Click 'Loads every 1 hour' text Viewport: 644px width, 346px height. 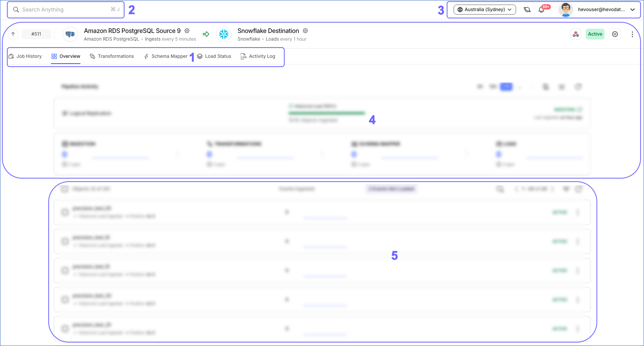coord(286,39)
